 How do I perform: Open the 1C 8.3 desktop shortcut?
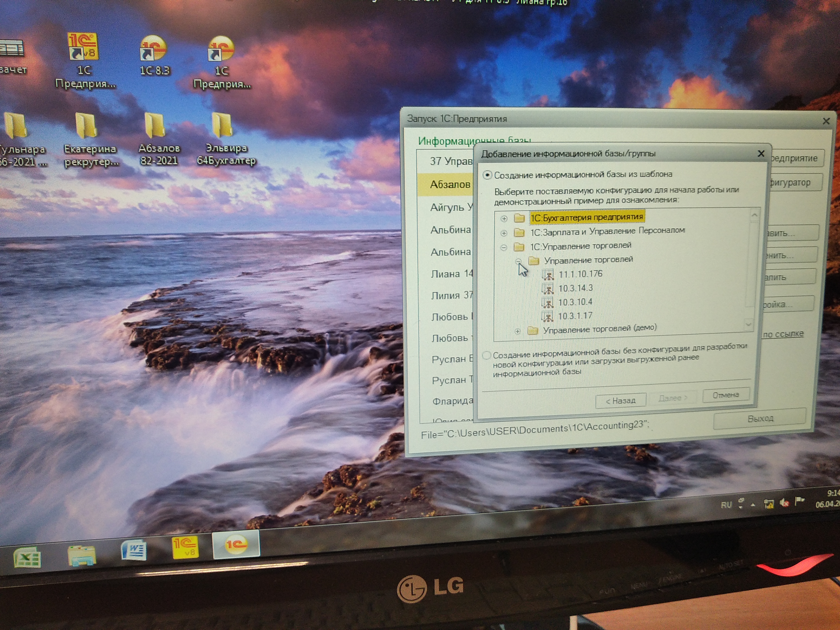tap(154, 55)
